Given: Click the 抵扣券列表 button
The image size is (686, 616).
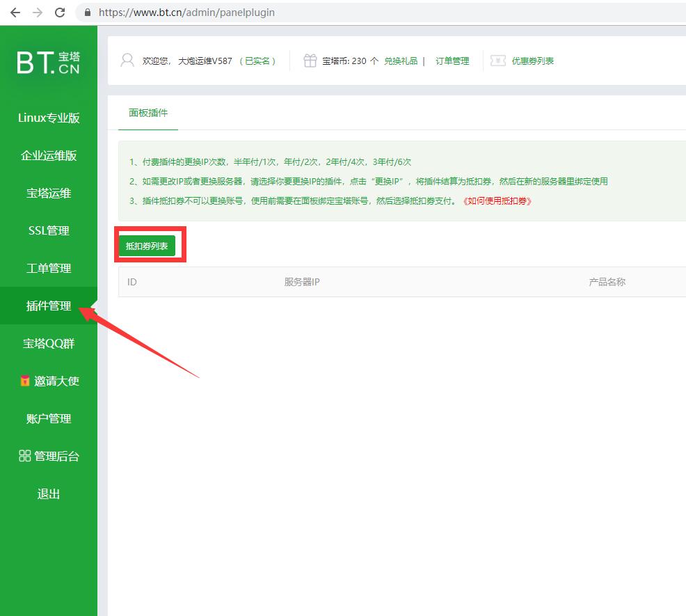Looking at the screenshot, I should click(x=147, y=246).
